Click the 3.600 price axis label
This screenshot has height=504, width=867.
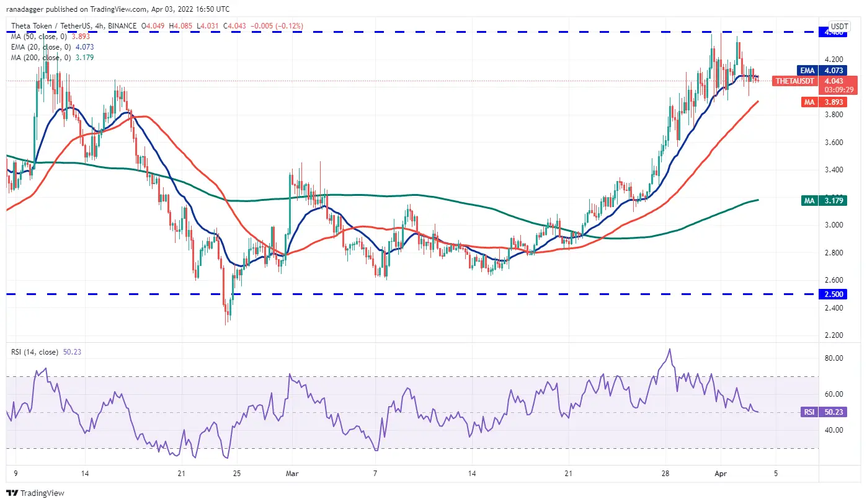coord(839,142)
